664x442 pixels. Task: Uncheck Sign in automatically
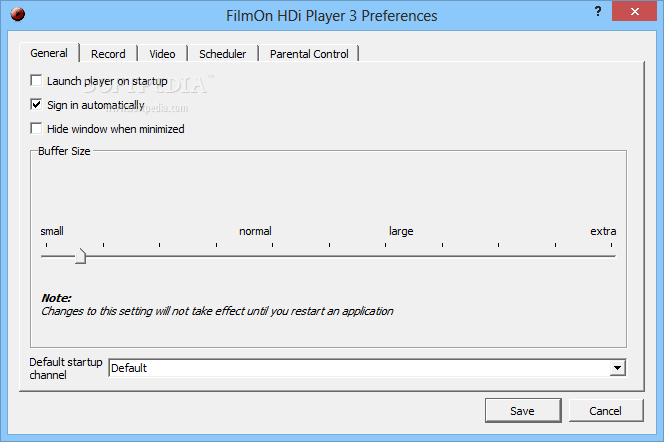(36, 104)
